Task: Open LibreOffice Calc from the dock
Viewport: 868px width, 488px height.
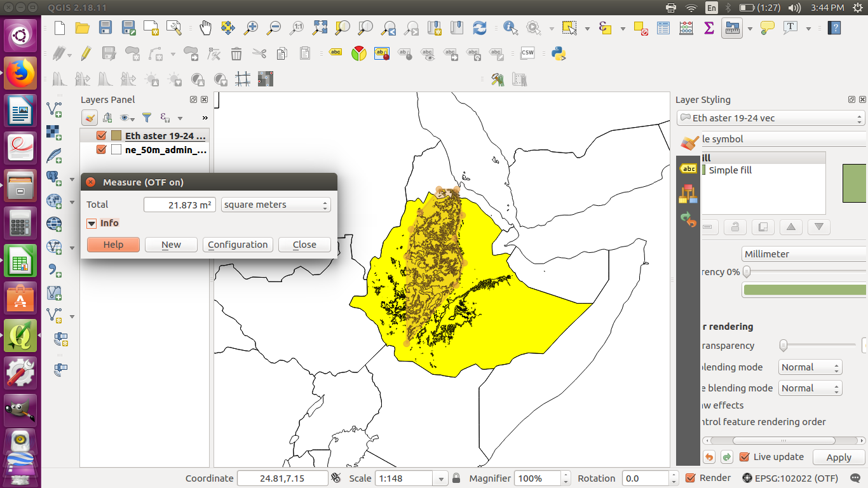Action: pyautogui.click(x=20, y=261)
